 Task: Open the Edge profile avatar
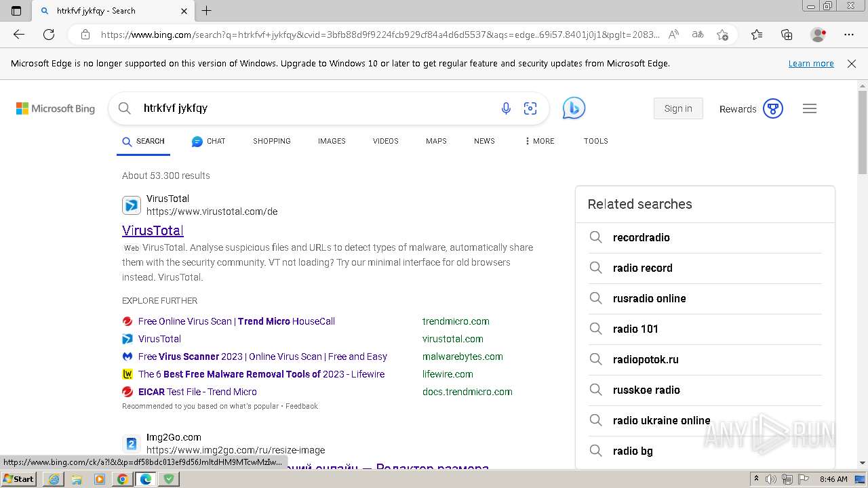point(818,35)
